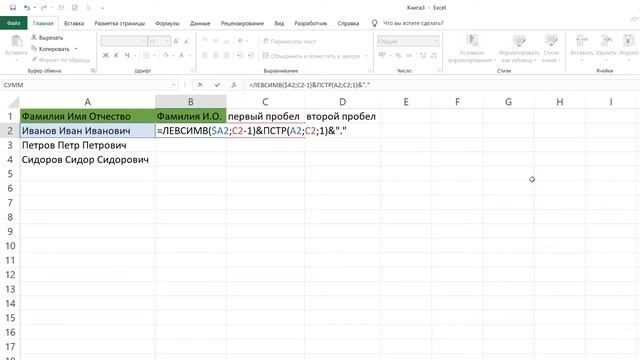The height and width of the screenshot is (360, 640).
Task: Switch to the Рецензирование tab
Action: pyautogui.click(x=242, y=23)
